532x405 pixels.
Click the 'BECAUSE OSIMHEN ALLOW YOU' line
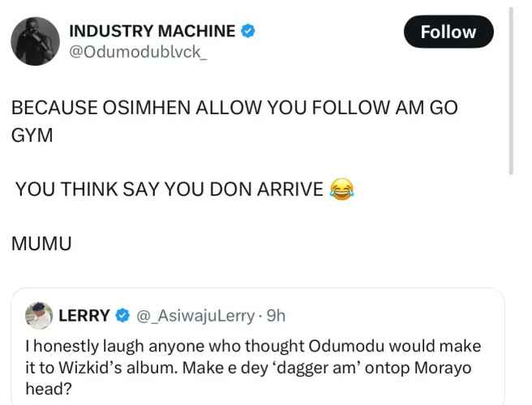click(x=234, y=108)
